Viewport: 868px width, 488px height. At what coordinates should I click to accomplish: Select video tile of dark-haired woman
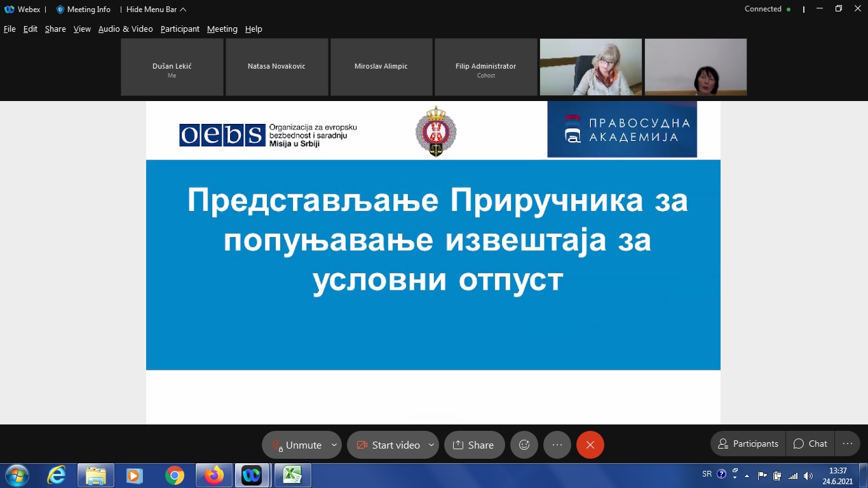(x=696, y=67)
